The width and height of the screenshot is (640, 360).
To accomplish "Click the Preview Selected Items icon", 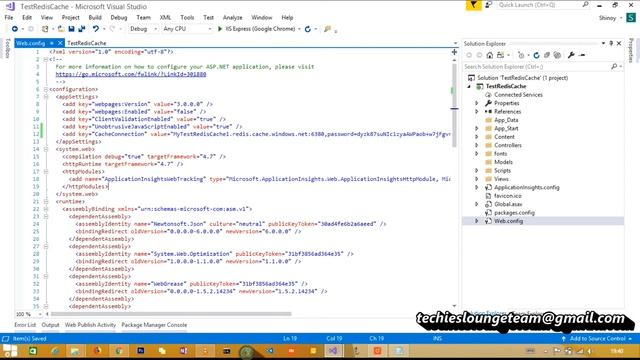I will coord(582,55).
